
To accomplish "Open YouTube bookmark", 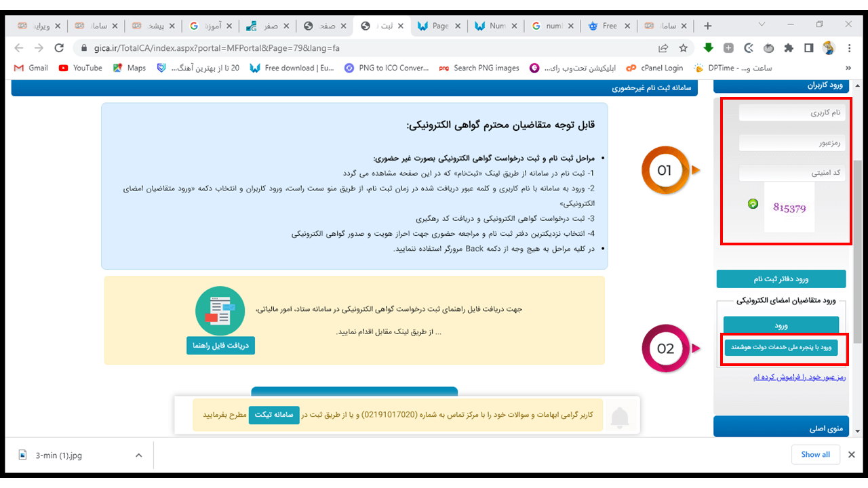I will (x=81, y=68).
